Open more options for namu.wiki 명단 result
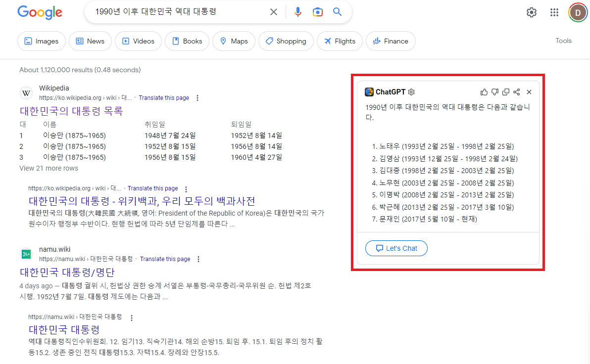The height and width of the screenshot is (364, 590). click(198, 259)
